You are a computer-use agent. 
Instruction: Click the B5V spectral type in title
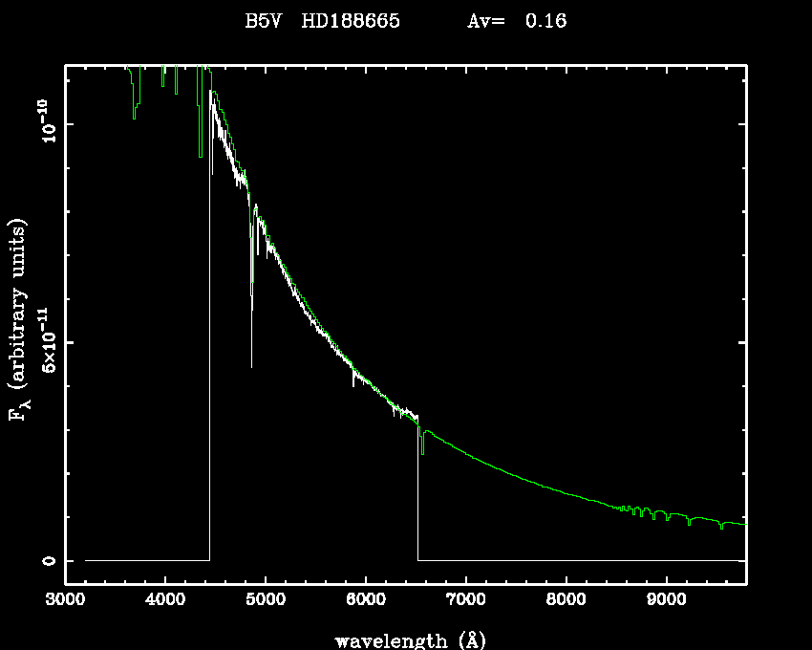tap(265, 21)
